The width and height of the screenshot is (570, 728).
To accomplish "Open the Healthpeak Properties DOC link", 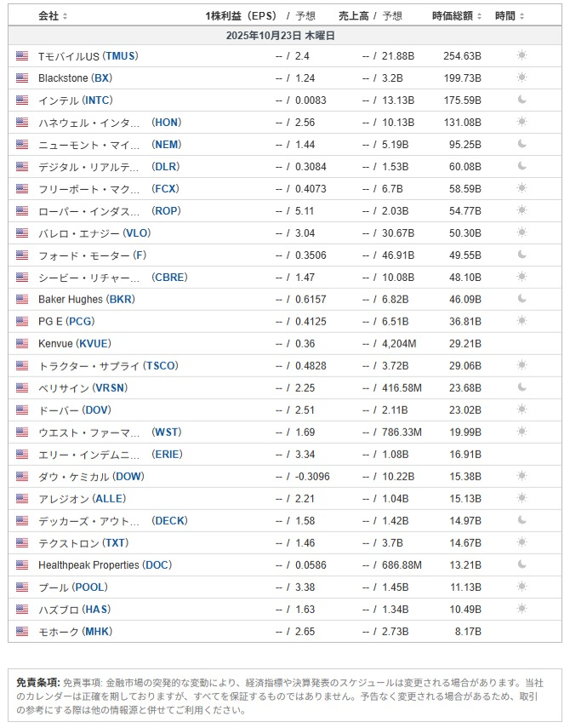I will [x=157, y=565].
